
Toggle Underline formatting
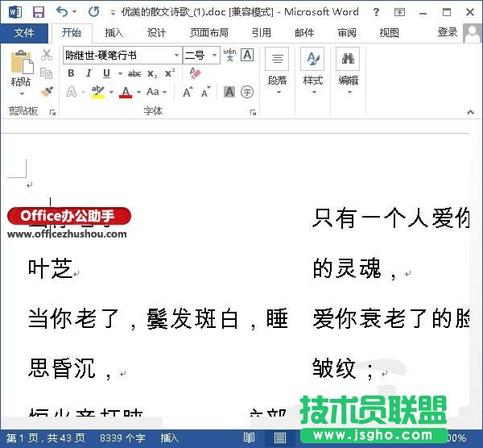point(106,73)
